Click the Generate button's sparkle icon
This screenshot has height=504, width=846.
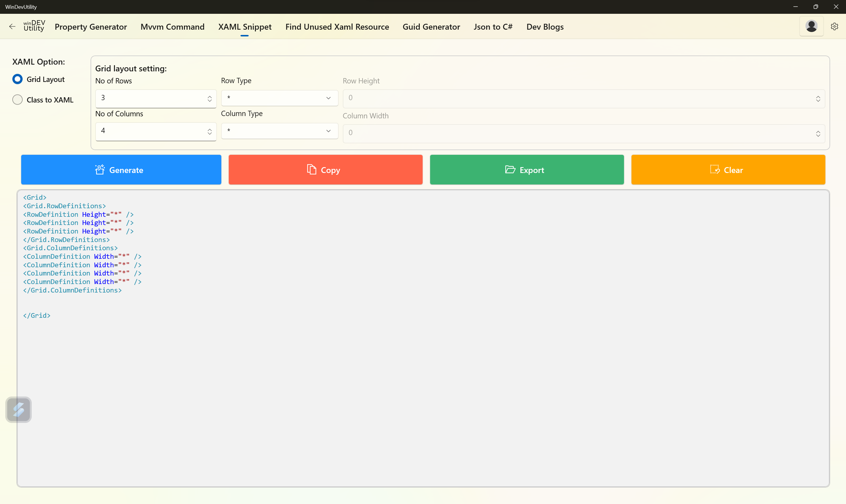[100, 169]
